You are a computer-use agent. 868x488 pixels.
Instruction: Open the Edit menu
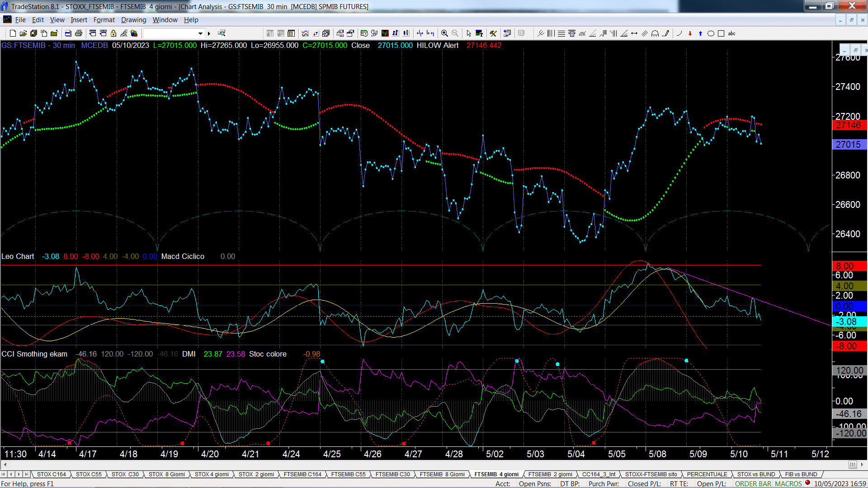(x=38, y=20)
